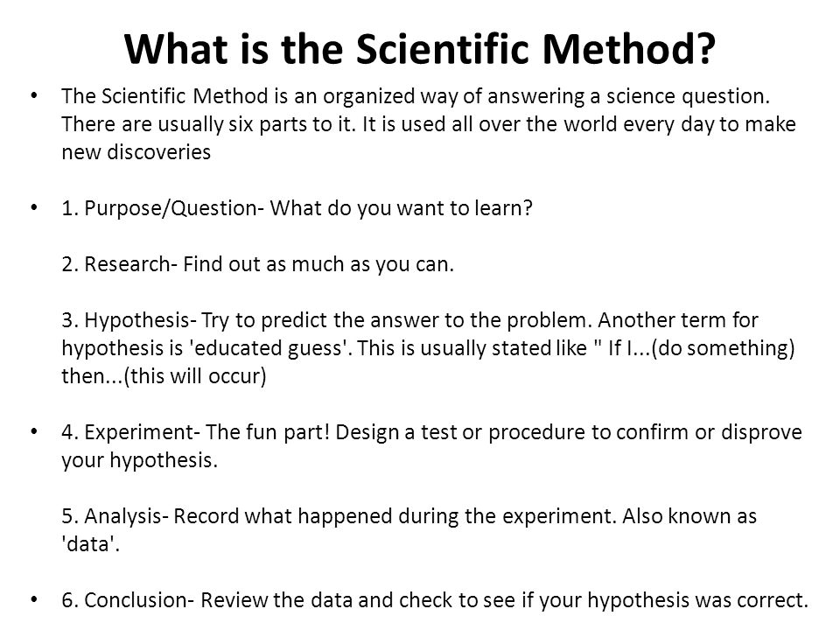Click the bullet before '6. Conclusion'
Viewport: 840px width, 630px height.
coord(34,600)
